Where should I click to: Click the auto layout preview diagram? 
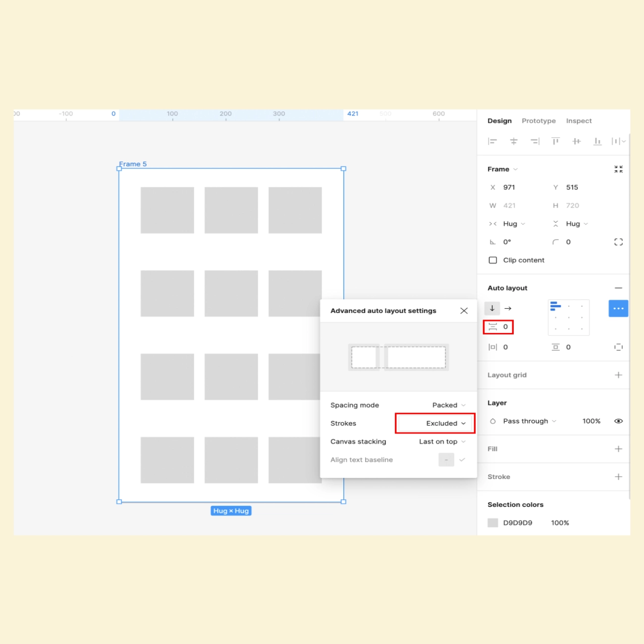[x=398, y=358]
